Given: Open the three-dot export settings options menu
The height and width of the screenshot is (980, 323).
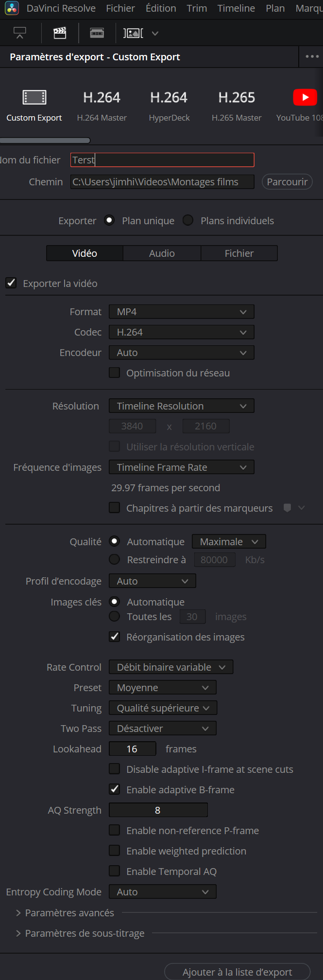Looking at the screenshot, I should click(312, 56).
